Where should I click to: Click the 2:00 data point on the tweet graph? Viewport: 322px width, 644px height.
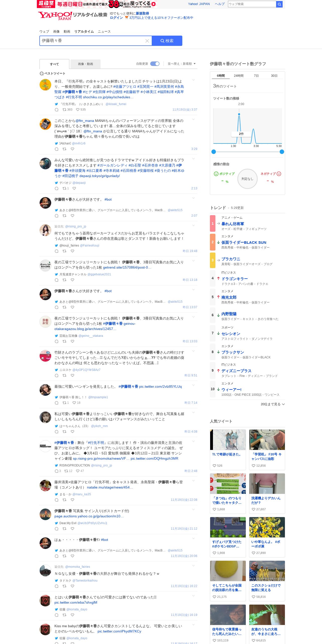point(239,114)
